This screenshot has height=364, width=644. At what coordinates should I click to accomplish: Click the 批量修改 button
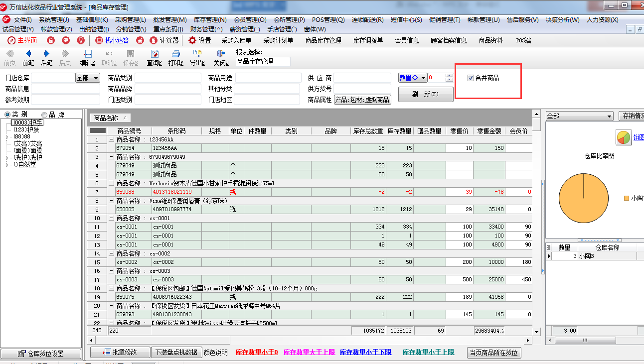click(x=120, y=352)
